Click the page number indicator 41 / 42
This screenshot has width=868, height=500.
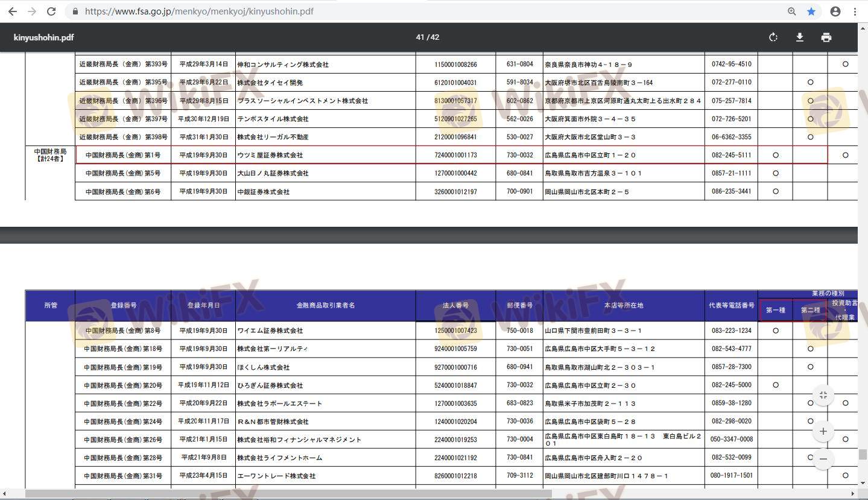(x=428, y=37)
